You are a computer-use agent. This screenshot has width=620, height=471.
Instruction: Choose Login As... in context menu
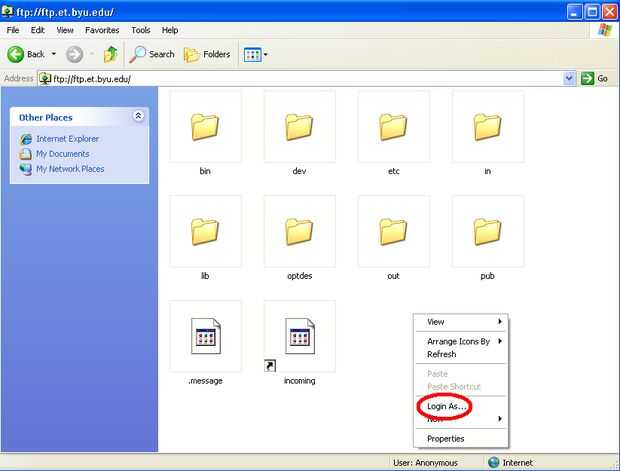pos(461,406)
